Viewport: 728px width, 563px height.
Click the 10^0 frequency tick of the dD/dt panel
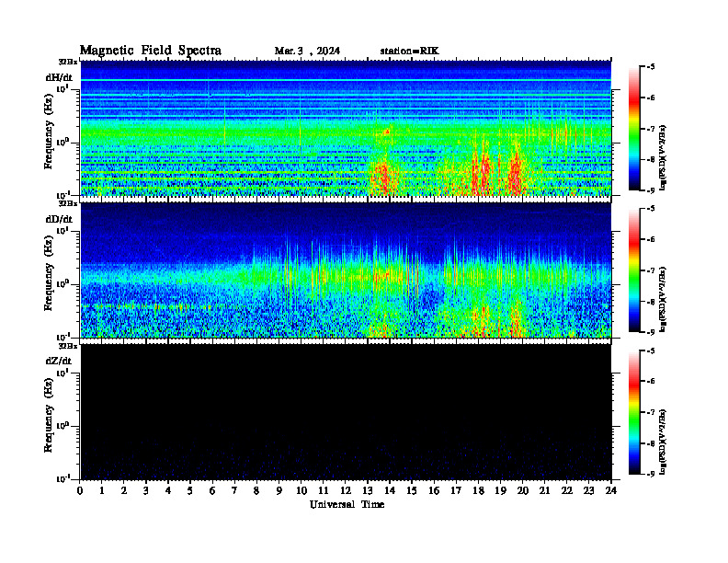[63, 283]
